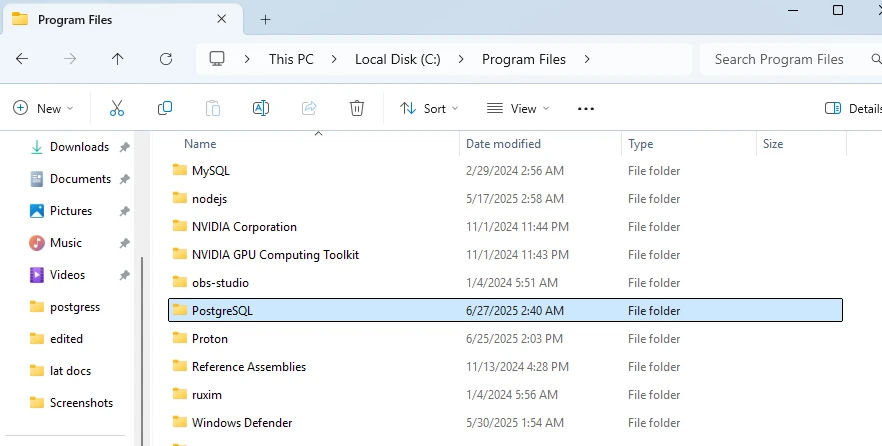Viewport: 882px width, 446px height.
Task: Open Pictures in the sidebar
Action: (70, 211)
